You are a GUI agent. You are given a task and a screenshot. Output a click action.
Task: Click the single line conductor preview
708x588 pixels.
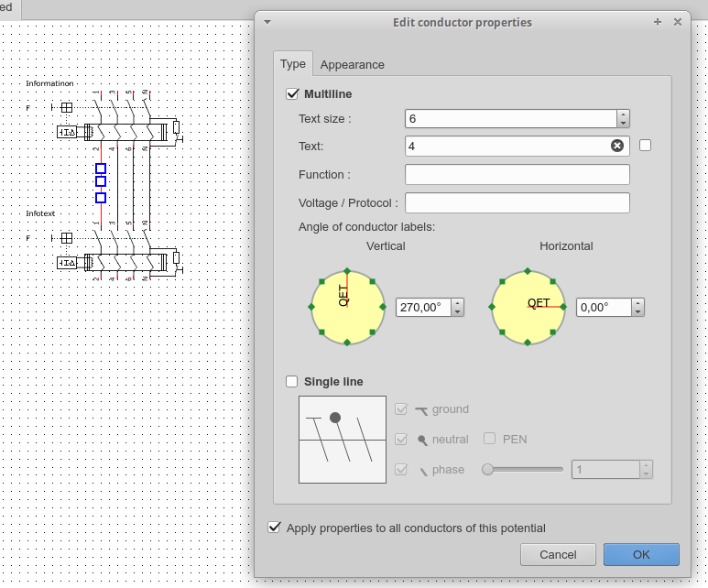pyautogui.click(x=343, y=440)
